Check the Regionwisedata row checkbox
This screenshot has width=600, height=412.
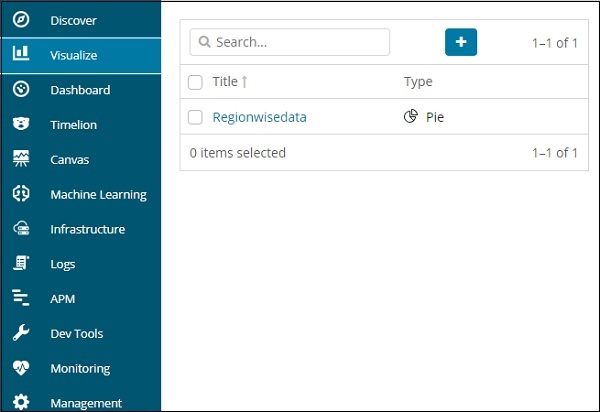[196, 117]
